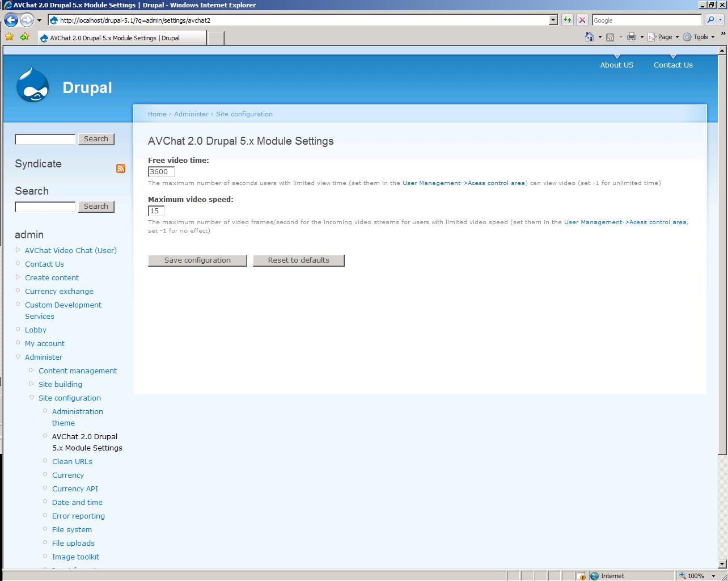Click the Add to Favorites icon
Viewport: 728px width, 581px height.
(x=24, y=37)
